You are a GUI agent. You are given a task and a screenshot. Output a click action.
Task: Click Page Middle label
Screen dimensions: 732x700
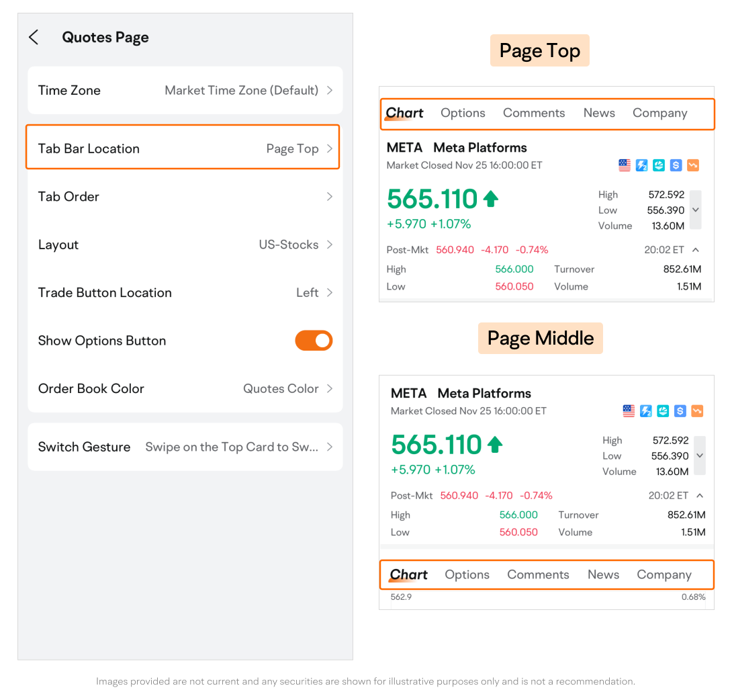pyautogui.click(x=541, y=338)
